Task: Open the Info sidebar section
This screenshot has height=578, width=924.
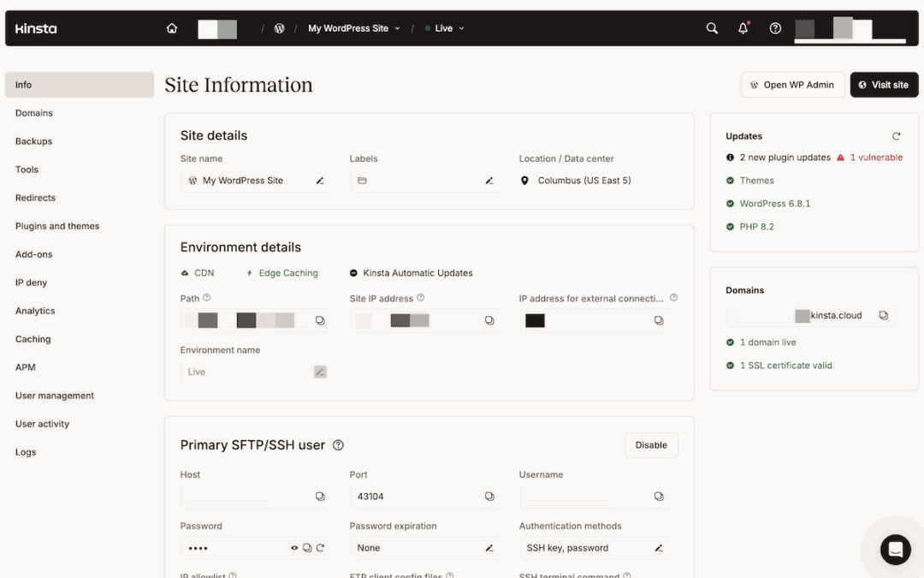Action: click(x=80, y=84)
